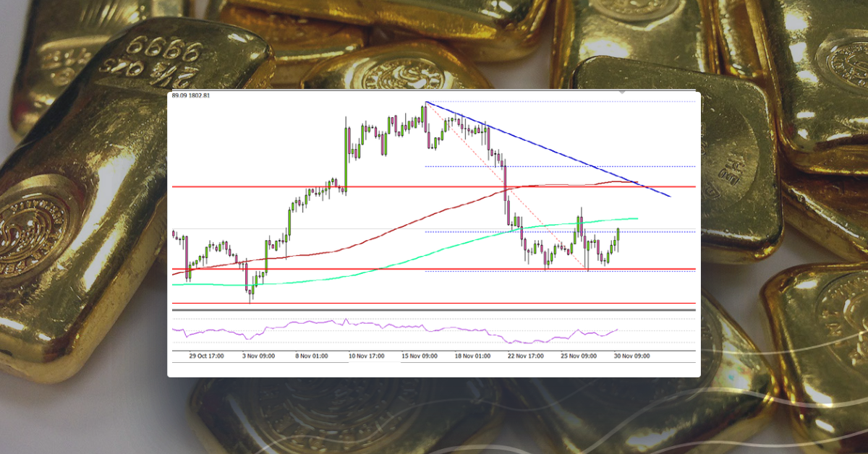868x454 pixels.
Task: Click the 29 Oct 17:00 axis label
Action: pos(206,354)
